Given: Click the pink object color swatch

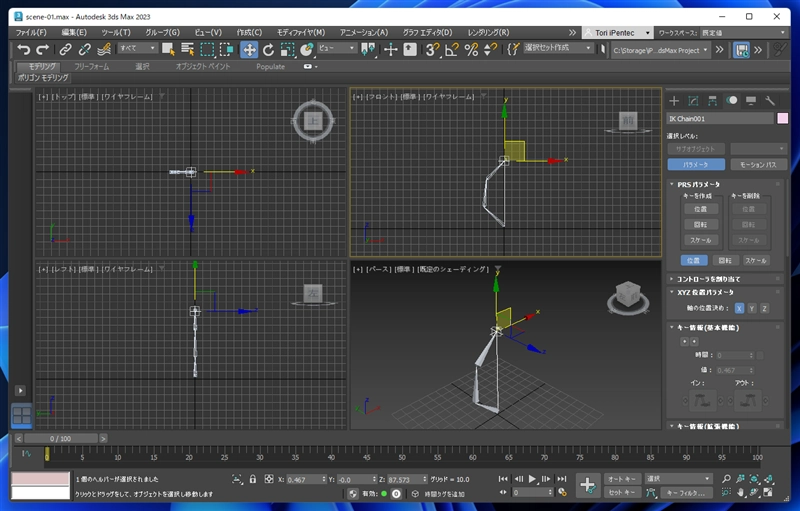Looking at the screenshot, I should 782,118.
